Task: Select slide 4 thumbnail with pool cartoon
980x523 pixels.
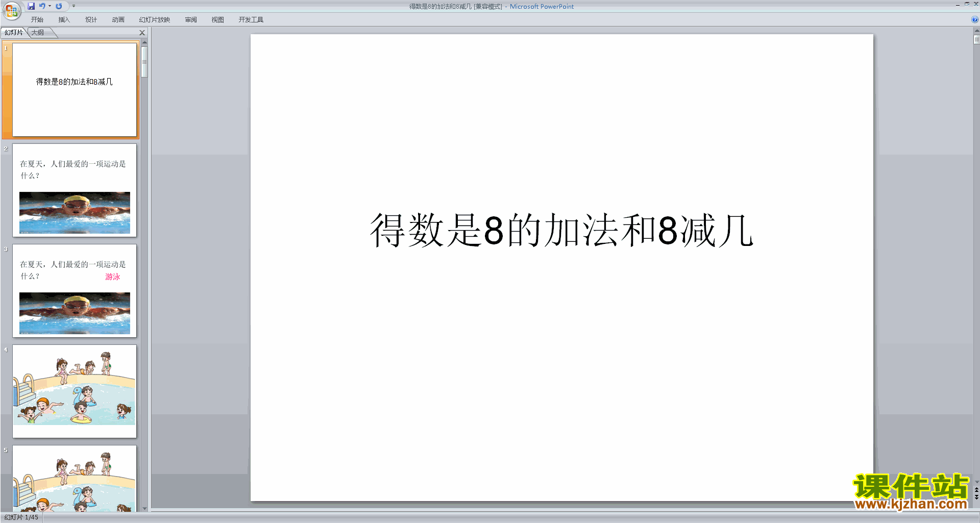Action: tap(75, 391)
